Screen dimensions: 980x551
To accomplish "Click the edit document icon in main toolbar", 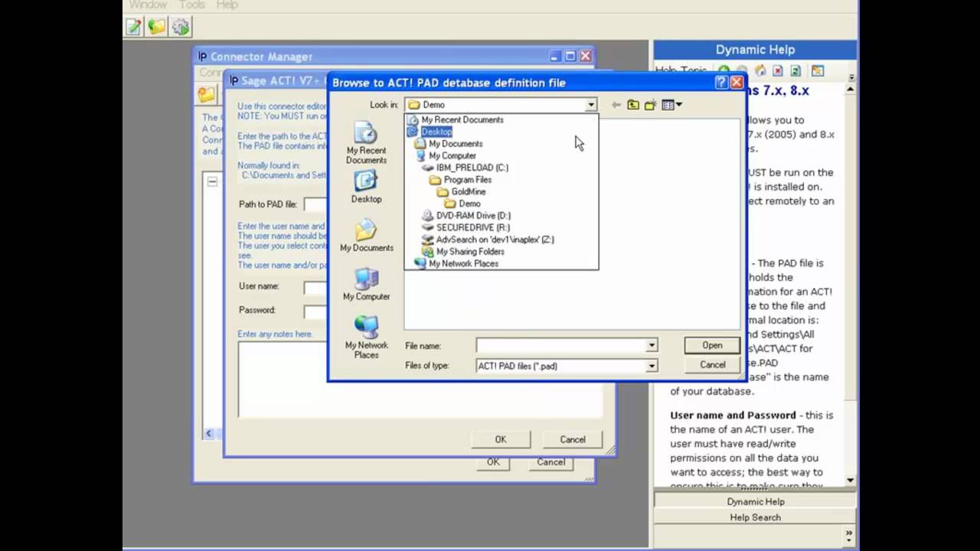I will pyautogui.click(x=134, y=27).
